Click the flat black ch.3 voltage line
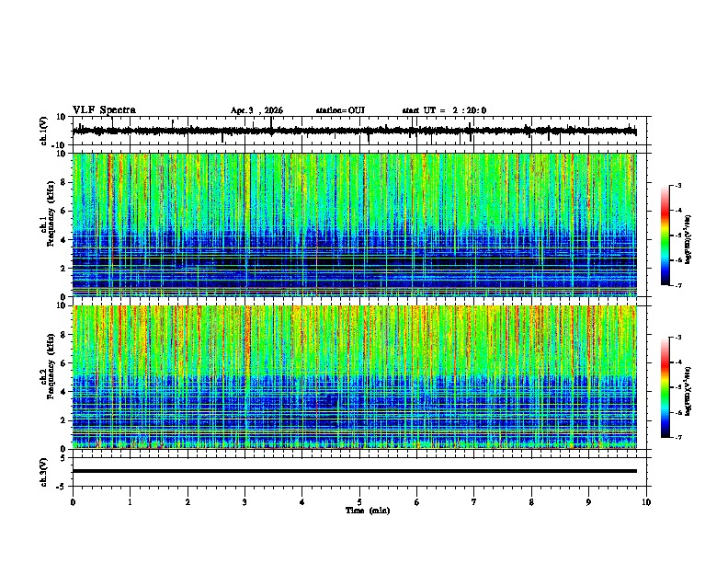 (x=355, y=471)
